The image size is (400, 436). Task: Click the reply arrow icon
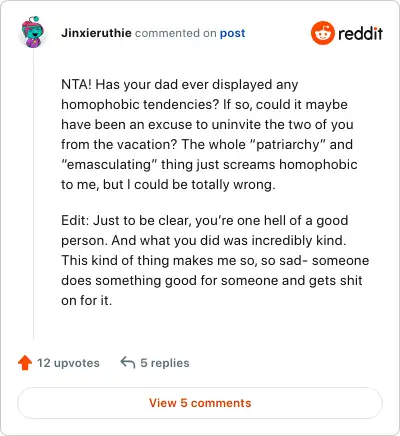(x=128, y=362)
